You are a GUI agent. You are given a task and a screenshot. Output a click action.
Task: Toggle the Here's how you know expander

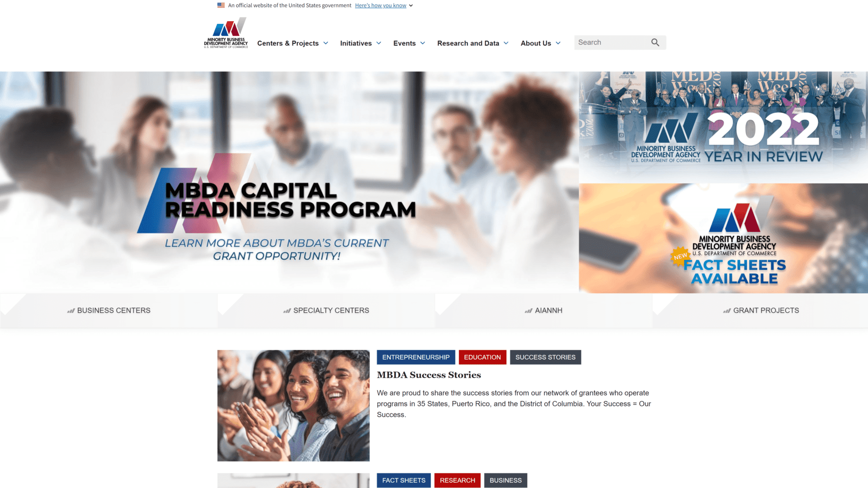384,5
